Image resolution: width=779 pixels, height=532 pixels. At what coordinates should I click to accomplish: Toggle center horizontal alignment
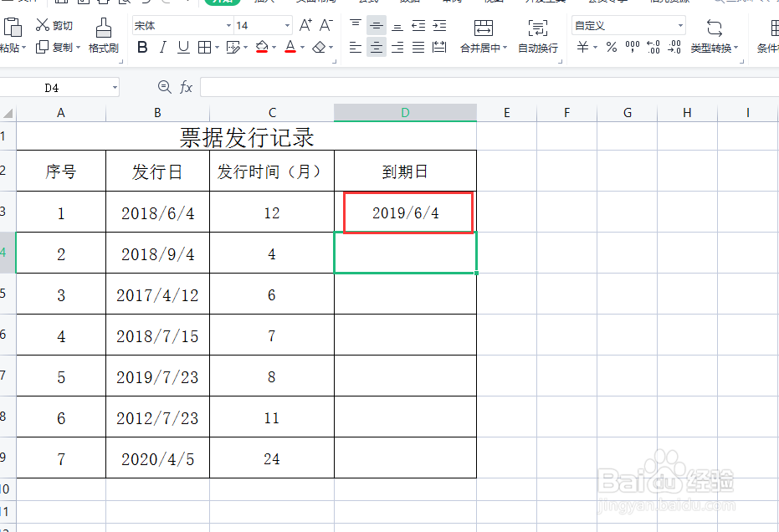pyautogui.click(x=377, y=47)
